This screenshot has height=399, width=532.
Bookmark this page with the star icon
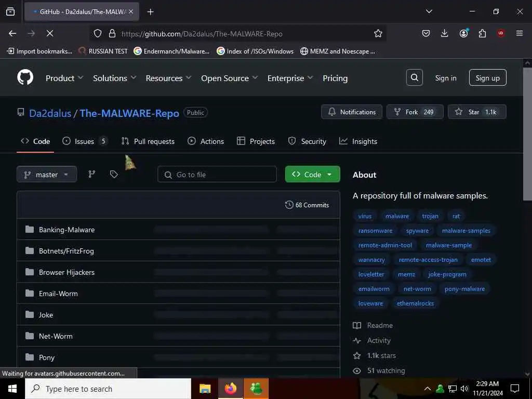pyautogui.click(x=378, y=33)
